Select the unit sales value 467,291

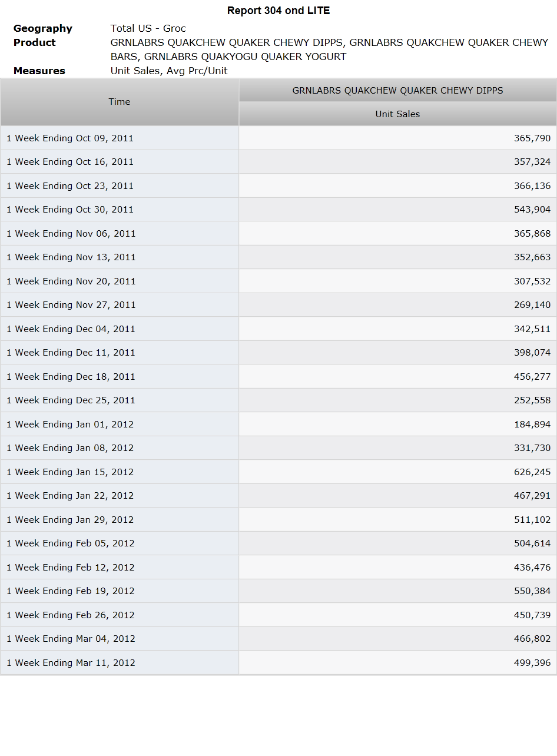click(x=532, y=496)
